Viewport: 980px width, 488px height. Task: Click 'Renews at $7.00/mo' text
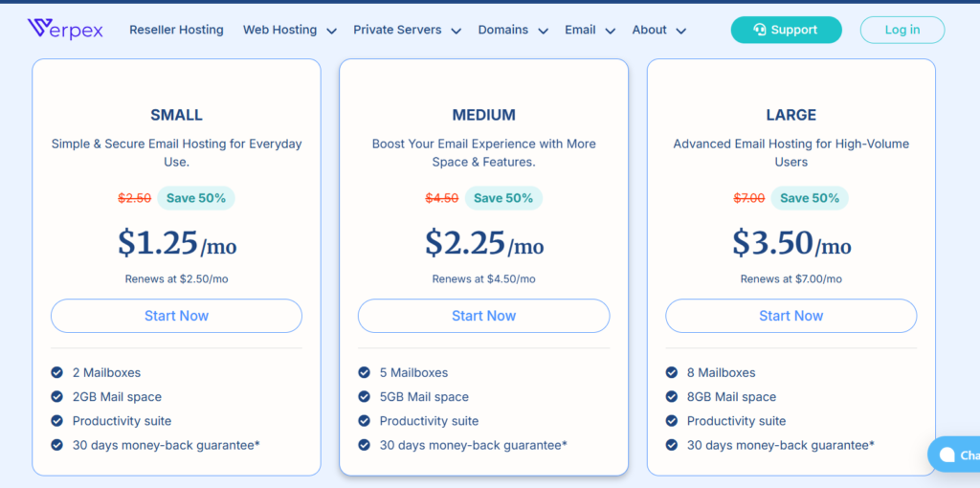click(x=791, y=278)
